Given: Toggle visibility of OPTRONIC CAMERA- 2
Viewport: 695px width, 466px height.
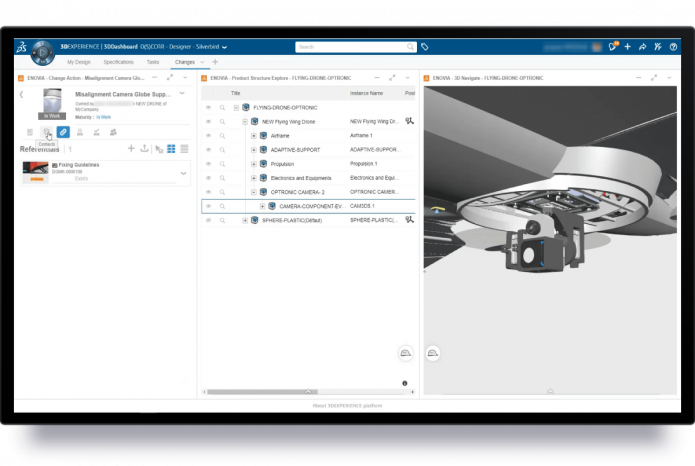Looking at the screenshot, I should pyautogui.click(x=208, y=192).
